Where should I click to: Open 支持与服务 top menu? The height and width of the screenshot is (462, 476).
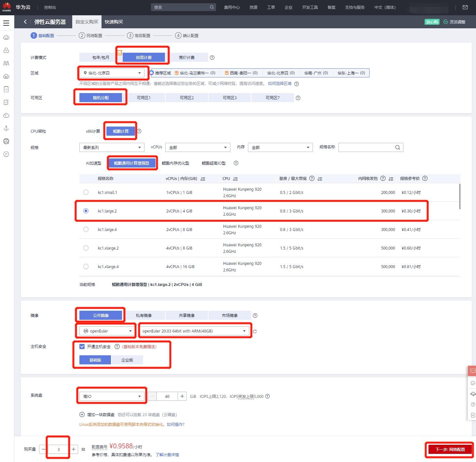coord(355,7)
